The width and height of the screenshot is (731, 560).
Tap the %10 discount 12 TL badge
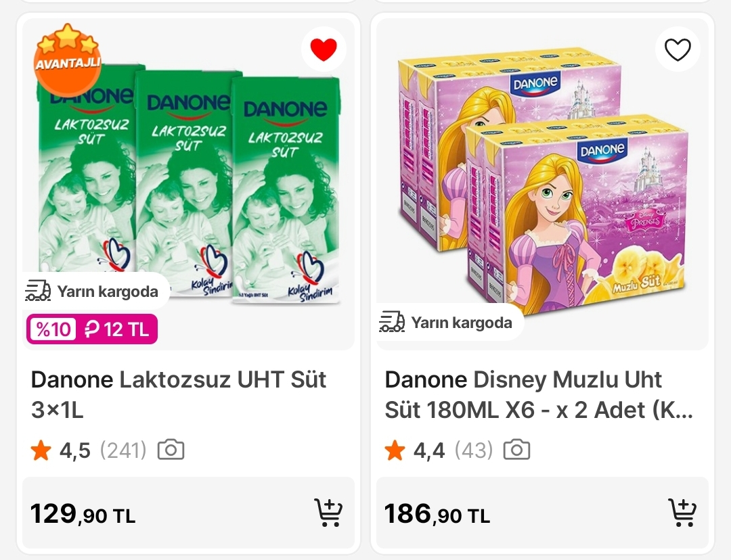92,330
